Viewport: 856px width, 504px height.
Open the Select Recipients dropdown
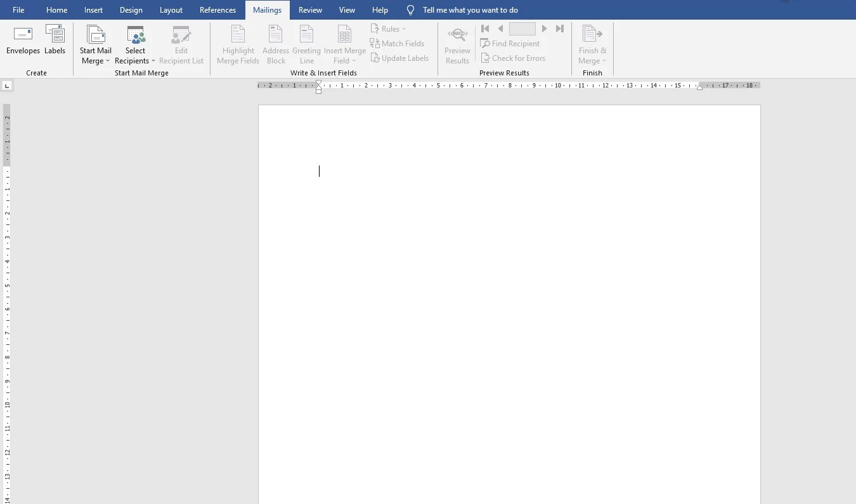click(x=135, y=43)
